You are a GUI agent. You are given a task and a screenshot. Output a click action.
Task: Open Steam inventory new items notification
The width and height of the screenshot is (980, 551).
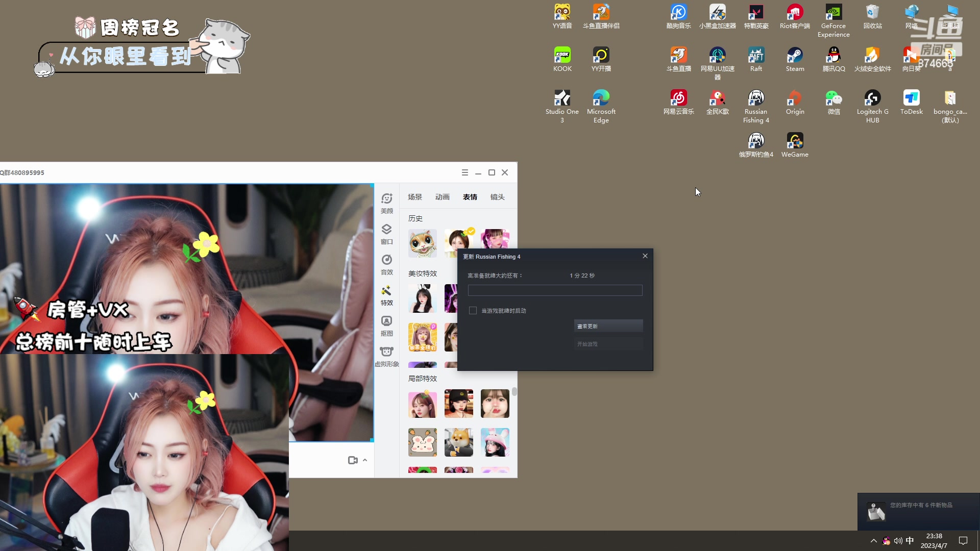click(x=919, y=512)
